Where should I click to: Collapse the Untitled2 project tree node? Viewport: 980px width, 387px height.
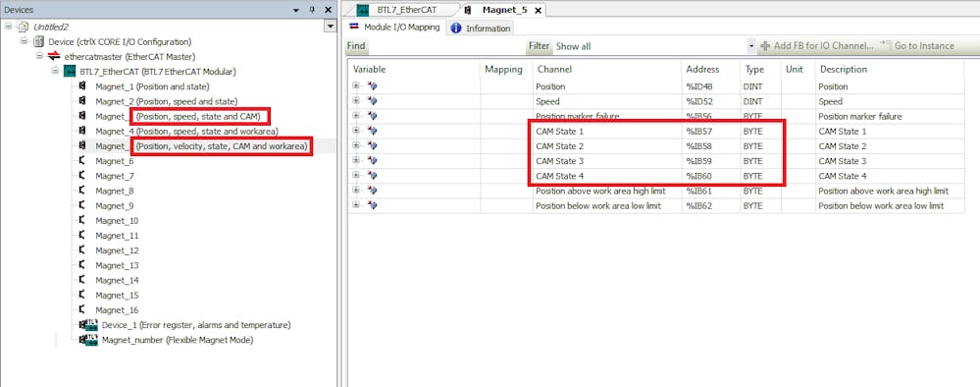click(x=8, y=27)
